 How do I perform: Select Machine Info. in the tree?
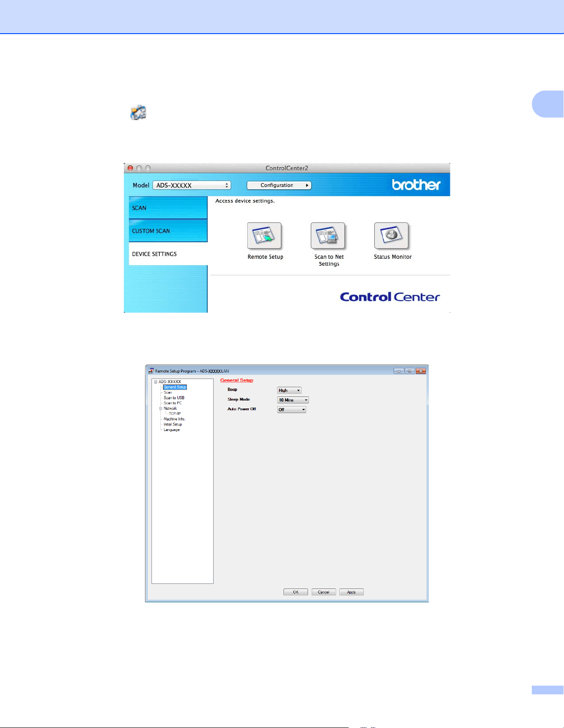[x=174, y=419]
